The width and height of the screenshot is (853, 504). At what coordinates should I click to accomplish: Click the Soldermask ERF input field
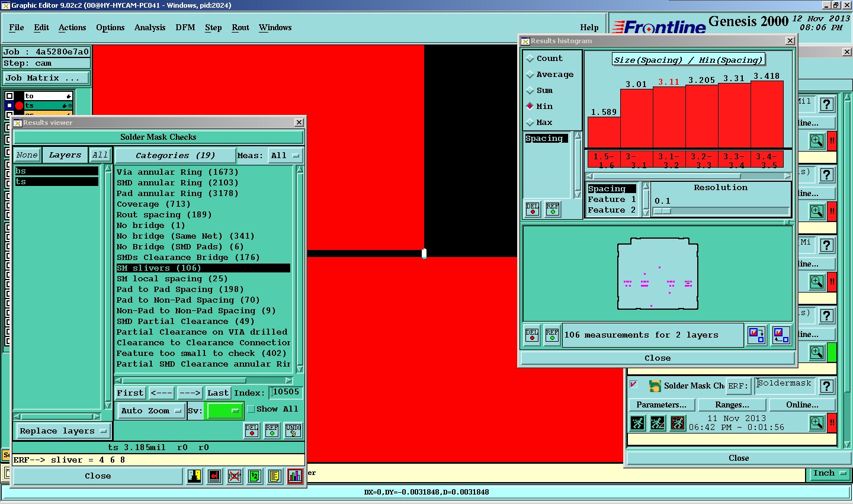tap(785, 385)
